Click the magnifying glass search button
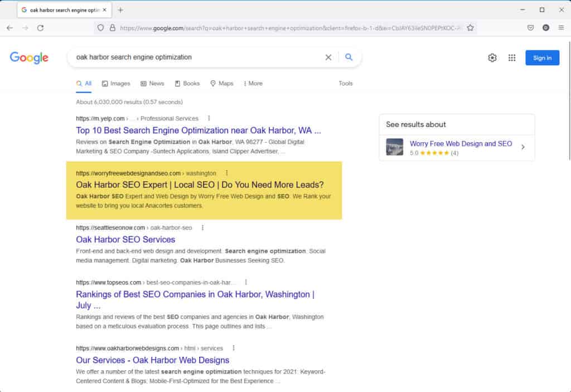The image size is (571, 392). (349, 57)
